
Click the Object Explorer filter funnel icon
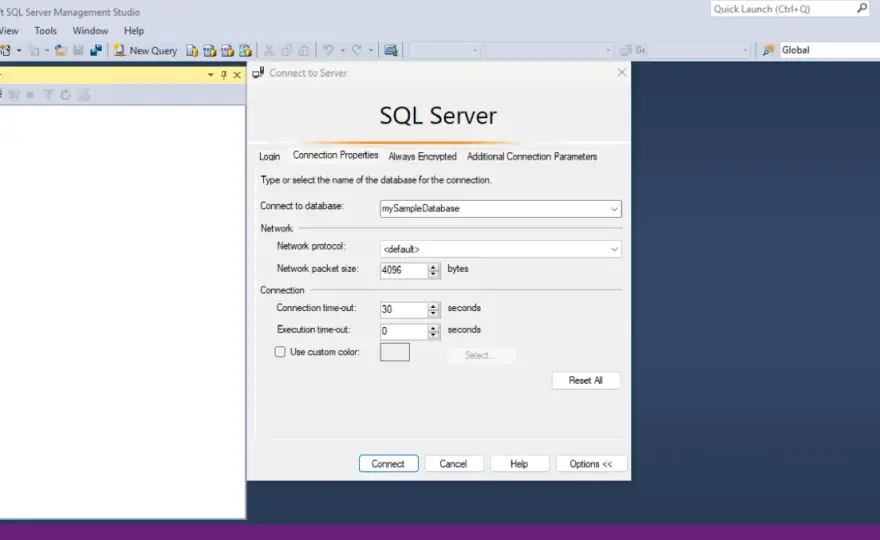[48, 94]
